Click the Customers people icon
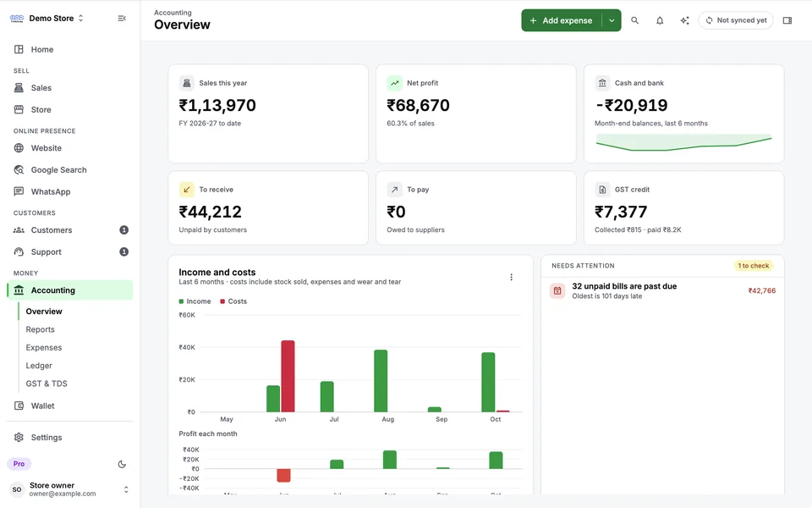This screenshot has height=508, width=812. [x=19, y=229]
